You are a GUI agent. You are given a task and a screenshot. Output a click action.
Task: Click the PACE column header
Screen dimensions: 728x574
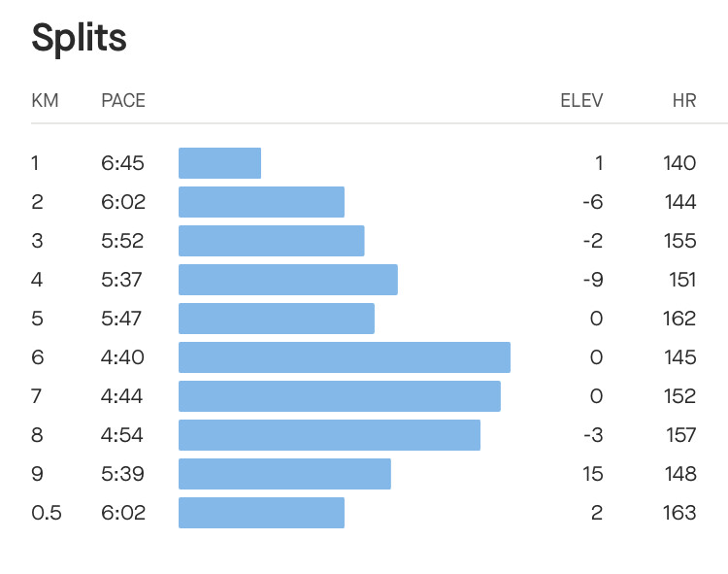tap(123, 100)
